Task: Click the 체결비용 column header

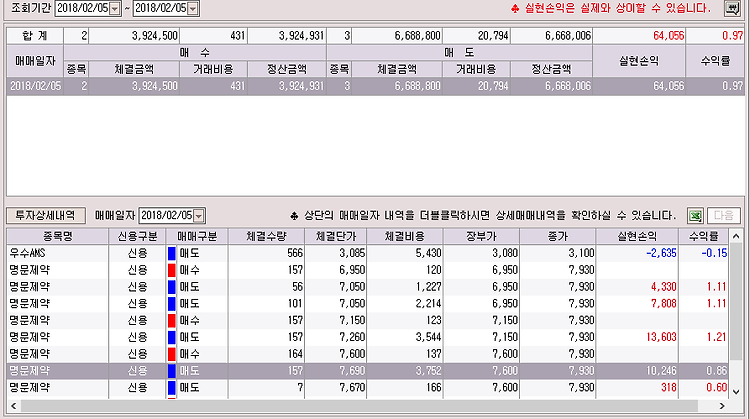Action: pos(405,236)
